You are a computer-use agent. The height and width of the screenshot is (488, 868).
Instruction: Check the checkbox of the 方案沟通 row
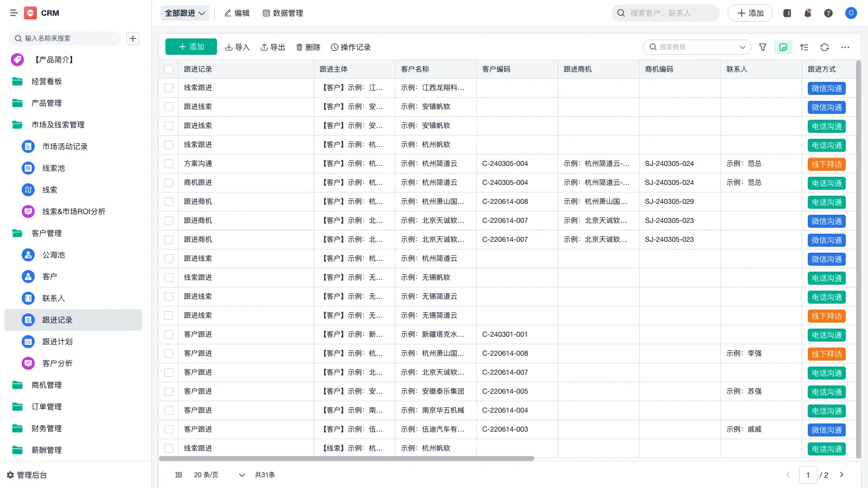169,163
